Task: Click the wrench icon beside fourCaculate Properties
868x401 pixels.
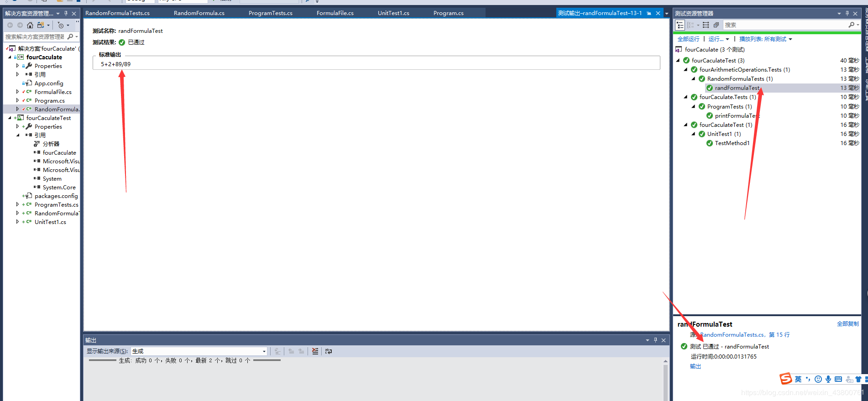Action: [x=29, y=66]
